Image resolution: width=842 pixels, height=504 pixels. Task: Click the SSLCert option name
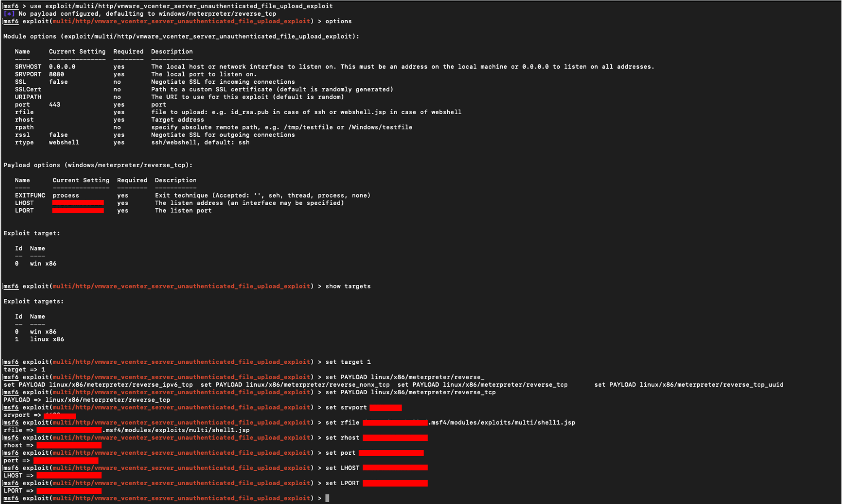(x=28, y=90)
